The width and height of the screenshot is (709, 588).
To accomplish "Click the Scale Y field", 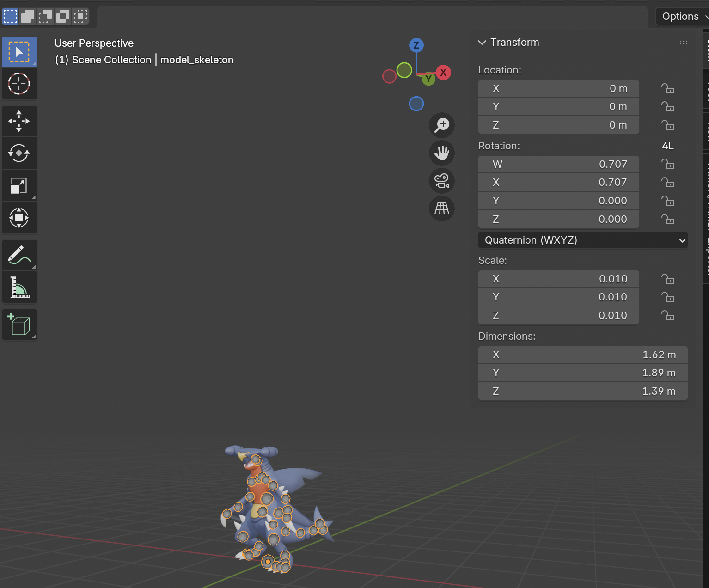I will (559, 297).
